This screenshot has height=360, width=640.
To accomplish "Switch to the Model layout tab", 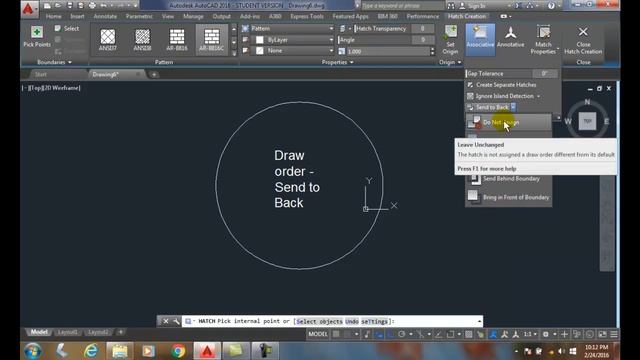I will click(x=39, y=332).
